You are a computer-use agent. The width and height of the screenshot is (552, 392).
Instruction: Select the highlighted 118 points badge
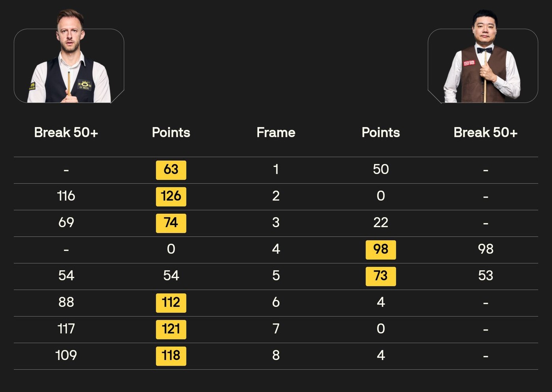(171, 356)
